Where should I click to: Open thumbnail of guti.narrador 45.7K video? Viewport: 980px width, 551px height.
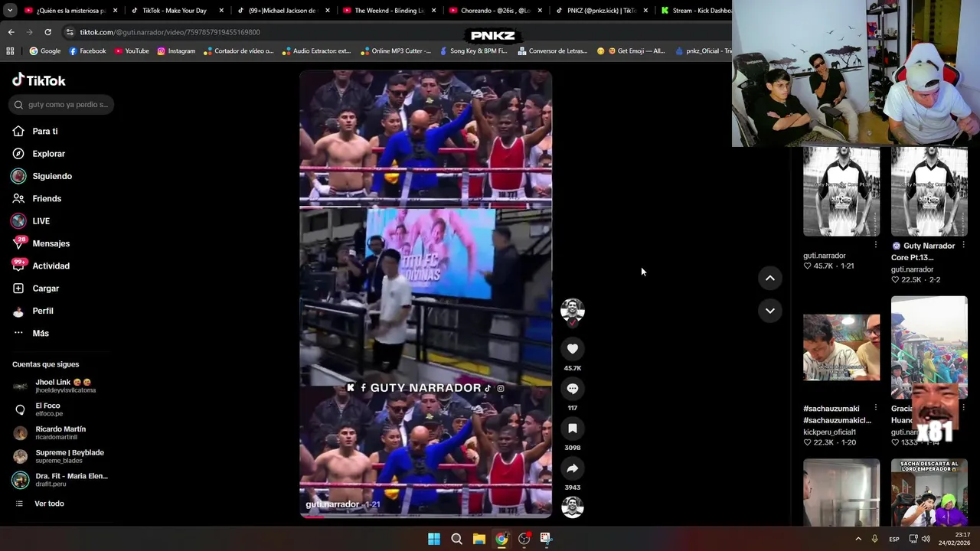point(841,192)
